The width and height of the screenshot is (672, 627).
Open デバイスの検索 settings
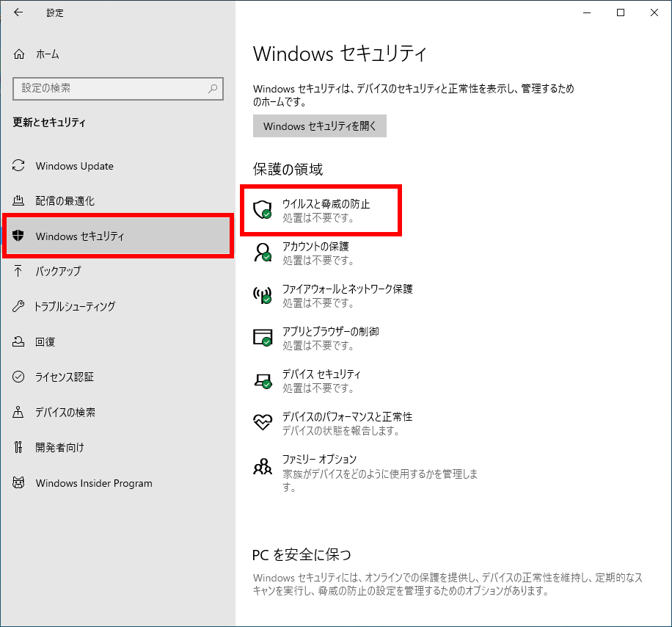(118, 412)
